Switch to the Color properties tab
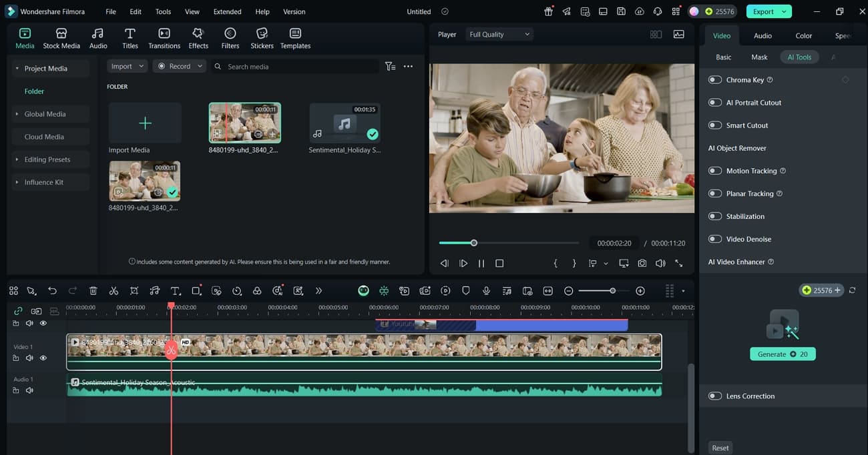 [x=804, y=36]
